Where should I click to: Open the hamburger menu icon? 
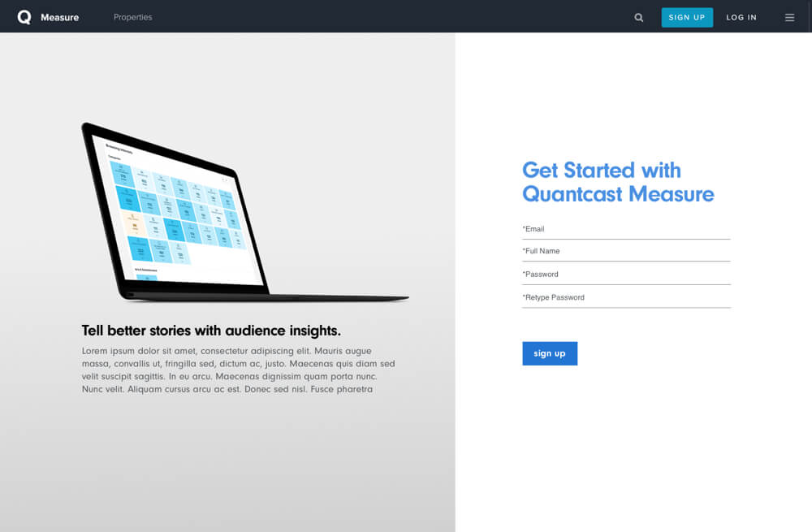tap(789, 18)
